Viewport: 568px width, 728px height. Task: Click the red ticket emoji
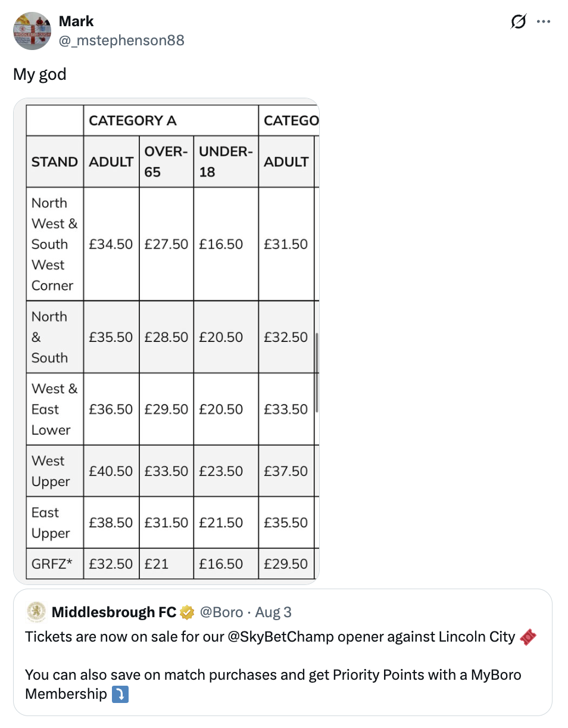click(528, 637)
